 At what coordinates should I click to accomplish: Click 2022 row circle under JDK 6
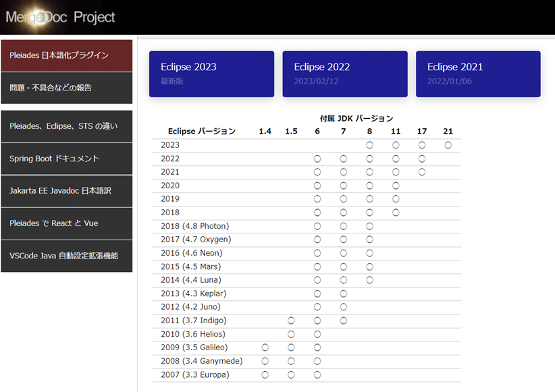(317, 159)
